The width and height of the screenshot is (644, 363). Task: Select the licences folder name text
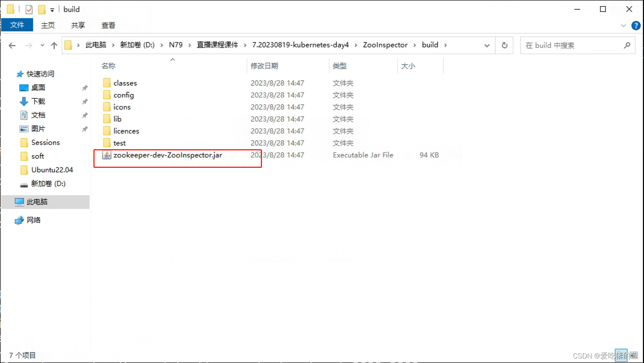(x=126, y=131)
